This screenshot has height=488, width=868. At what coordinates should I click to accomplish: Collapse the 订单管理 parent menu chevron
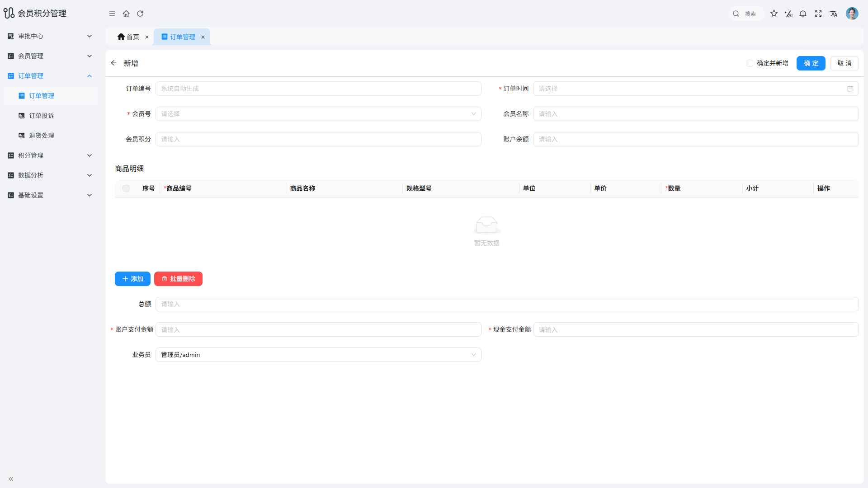90,76
